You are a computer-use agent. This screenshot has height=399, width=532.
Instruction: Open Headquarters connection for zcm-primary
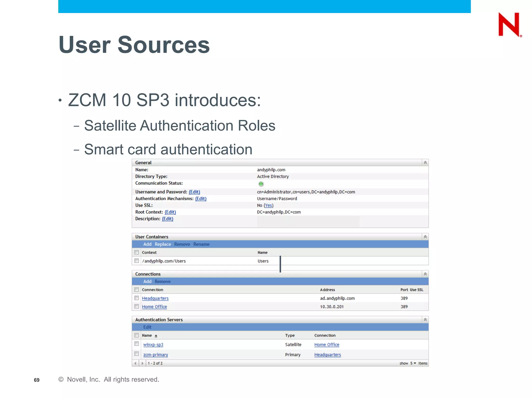(328, 355)
